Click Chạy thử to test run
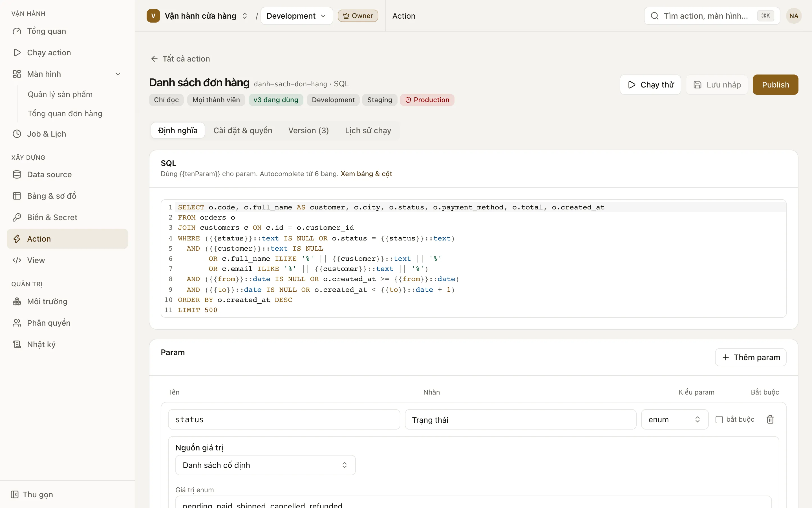 (650, 85)
